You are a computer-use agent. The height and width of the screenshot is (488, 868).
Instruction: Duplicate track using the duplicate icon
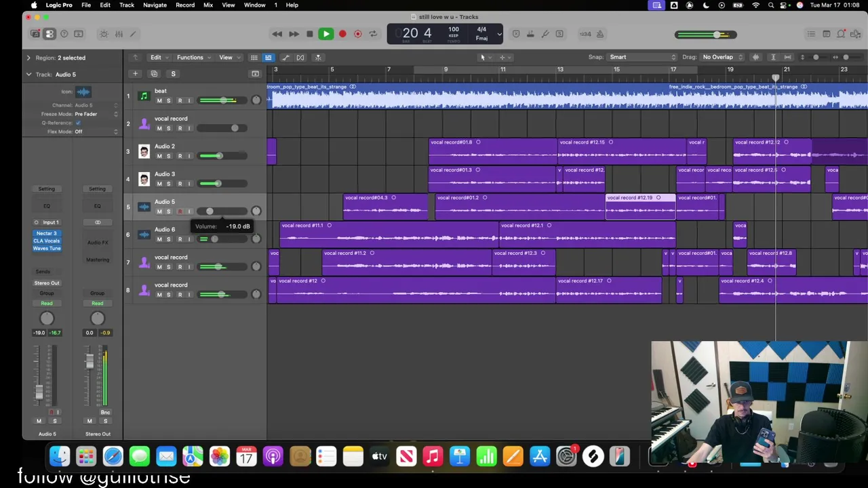(x=154, y=74)
